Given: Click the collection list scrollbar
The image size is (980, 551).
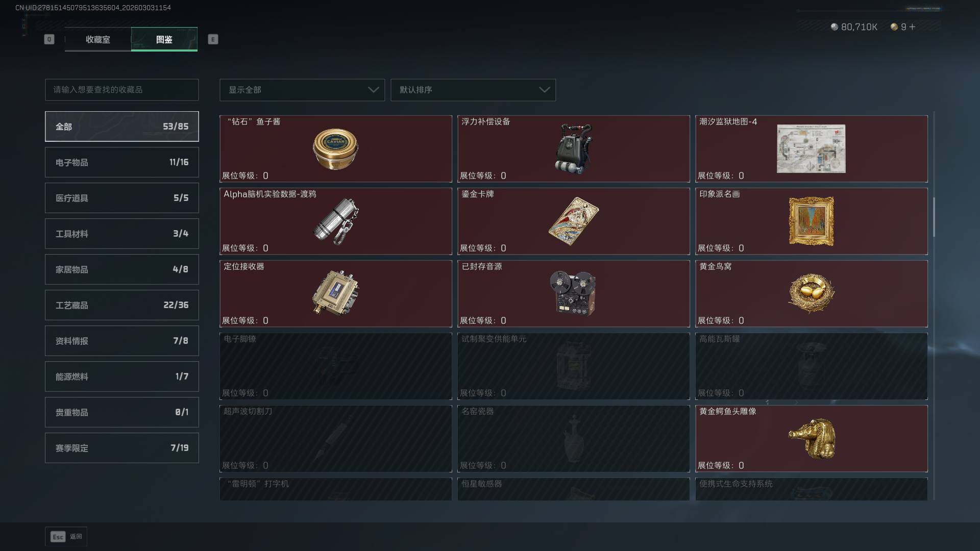Looking at the screenshot, I should (x=934, y=217).
